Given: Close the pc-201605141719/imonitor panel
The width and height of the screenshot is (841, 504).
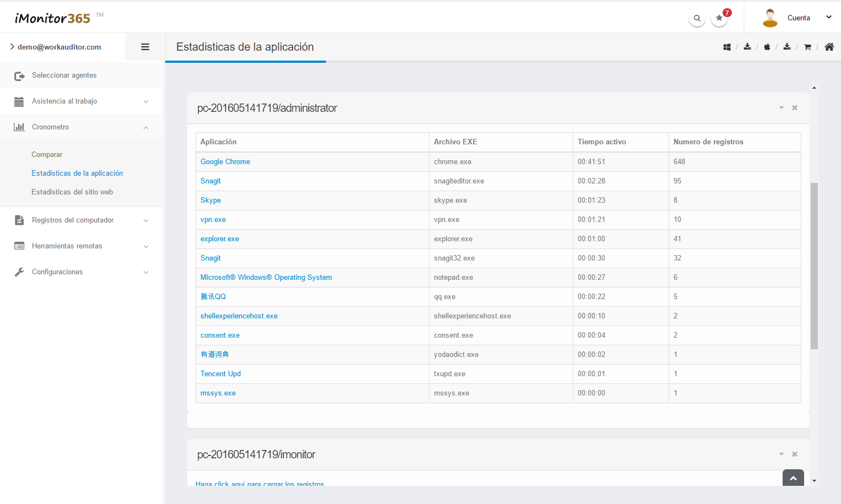Looking at the screenshot, I should tap(795, 454).
